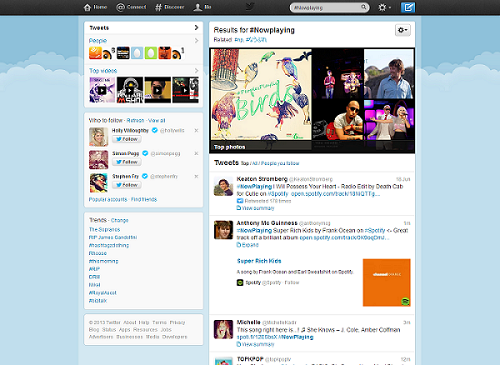Open Stephen Fry's profile picture

[99, 183]
